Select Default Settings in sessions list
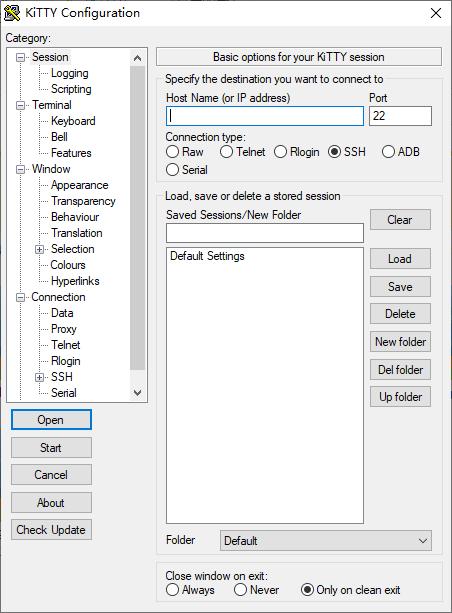452x613 pixels. point(207,256)
